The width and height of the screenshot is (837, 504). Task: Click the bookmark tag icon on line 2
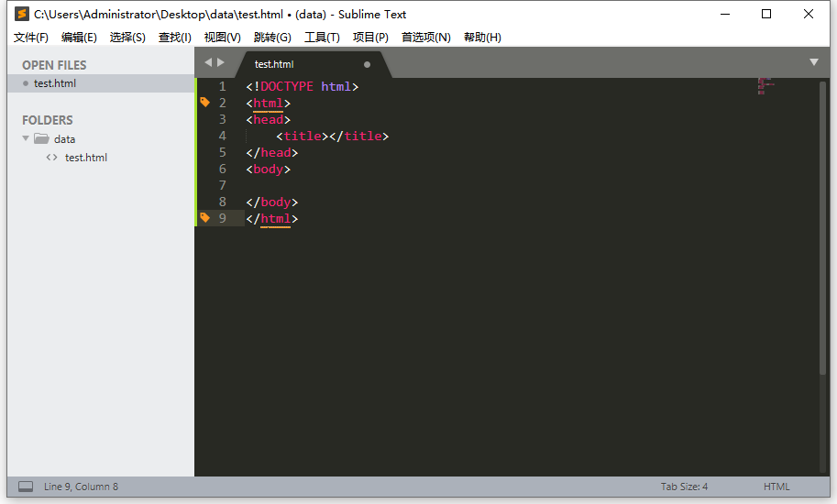pos(205,102)
